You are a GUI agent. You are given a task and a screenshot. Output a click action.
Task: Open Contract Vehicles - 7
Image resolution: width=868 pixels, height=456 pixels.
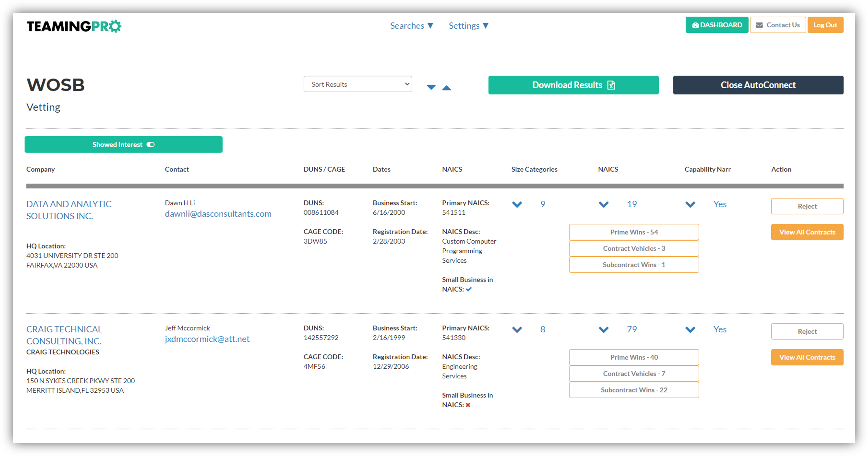pyautogui.click(x=634, y=374)
